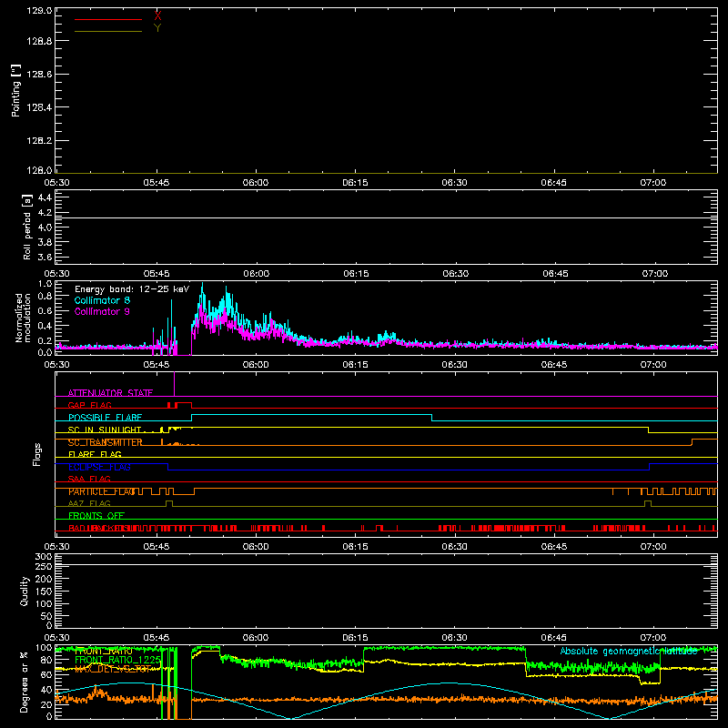
Task: Click the magenta attenuator state spike in Flags
Action: point(174,383)
